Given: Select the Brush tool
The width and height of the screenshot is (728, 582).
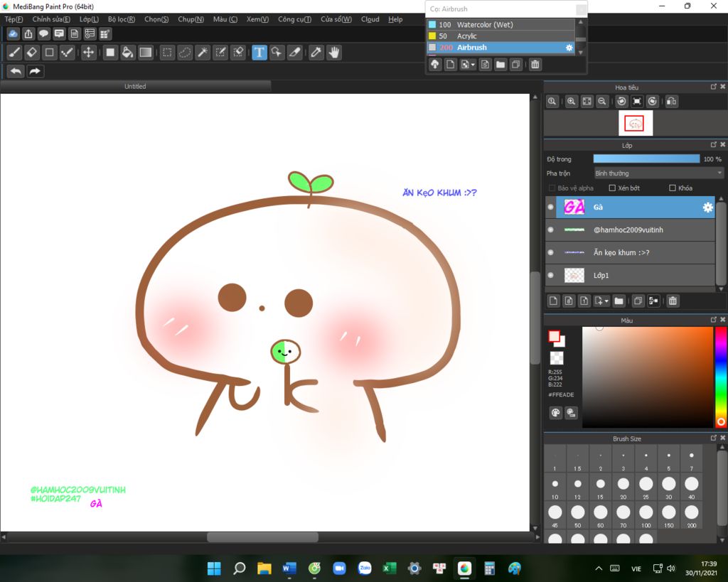Looking at the screenshot, I should click(x=14, y=53).
